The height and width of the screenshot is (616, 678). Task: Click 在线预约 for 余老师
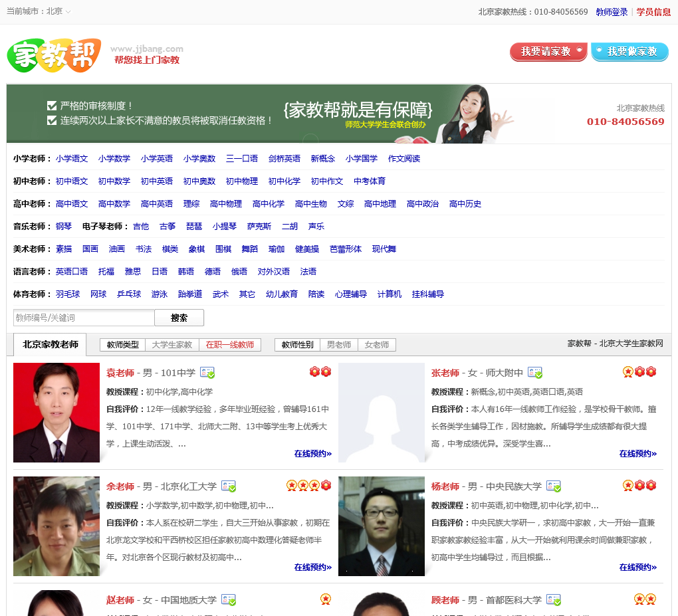(x=313, y=567)
